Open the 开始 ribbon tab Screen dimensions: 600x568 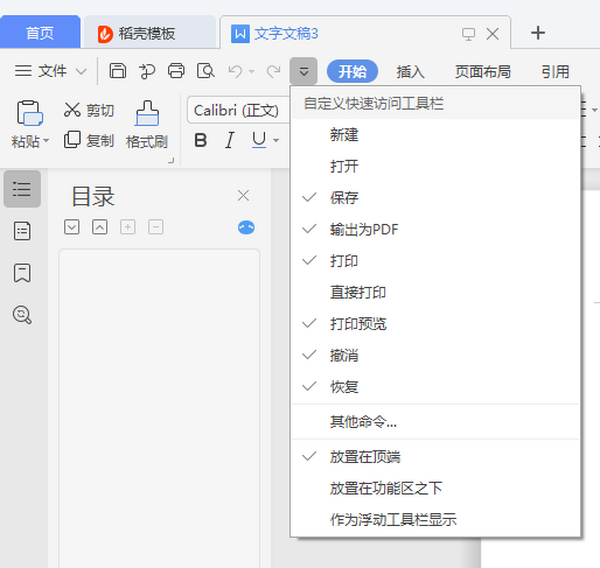(x=352, y=72)
